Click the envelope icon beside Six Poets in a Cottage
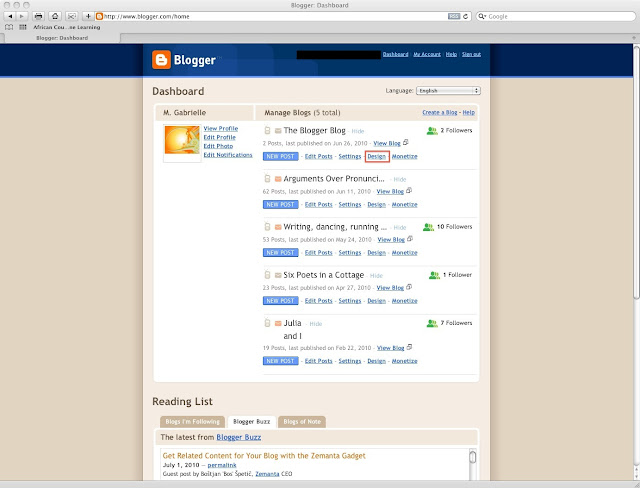Image resolution: width=640 pixels, height=488 pixels. click(x=278, y=275)
